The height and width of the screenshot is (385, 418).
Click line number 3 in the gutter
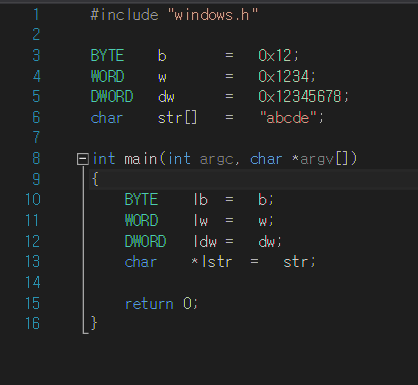click(x=36, y=55)
